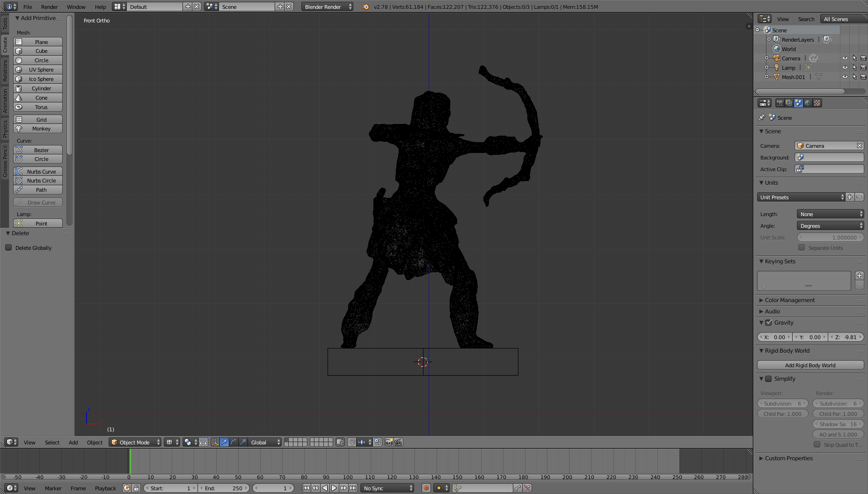Open the Blender Render engine dropdown
This screenshot has width=868, height=494.
(x=327, y=7)
